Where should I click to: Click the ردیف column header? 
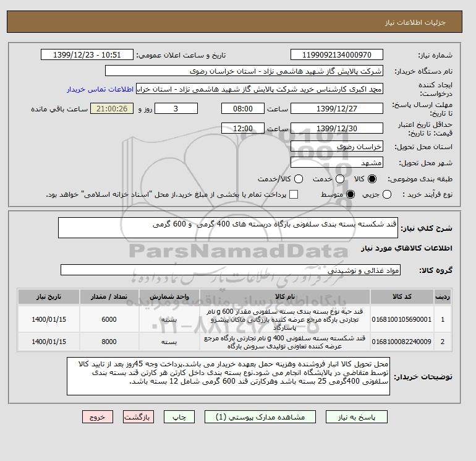pos(443,296)
